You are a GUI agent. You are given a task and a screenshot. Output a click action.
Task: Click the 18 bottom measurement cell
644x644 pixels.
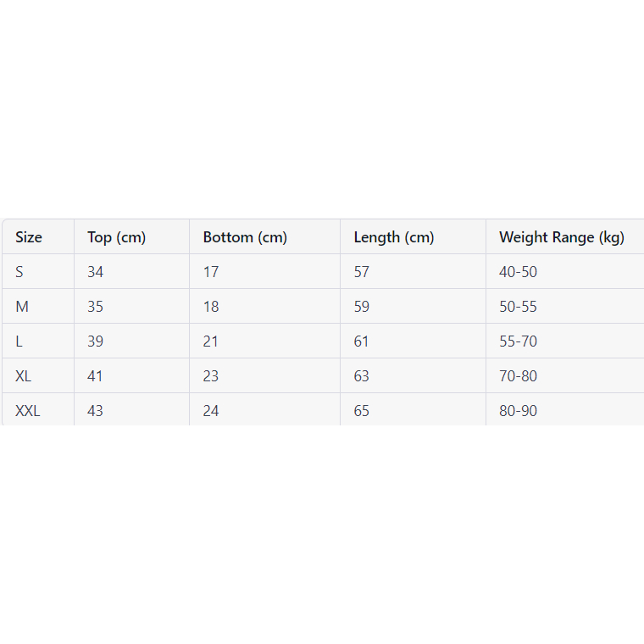tap(211, 307)
